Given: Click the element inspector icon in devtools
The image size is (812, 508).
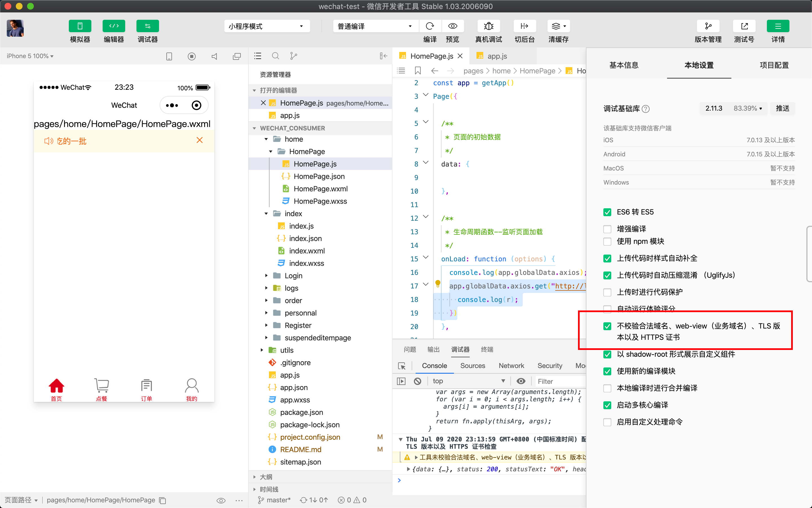Looking at the screenshot, I should tap(402, 366).
